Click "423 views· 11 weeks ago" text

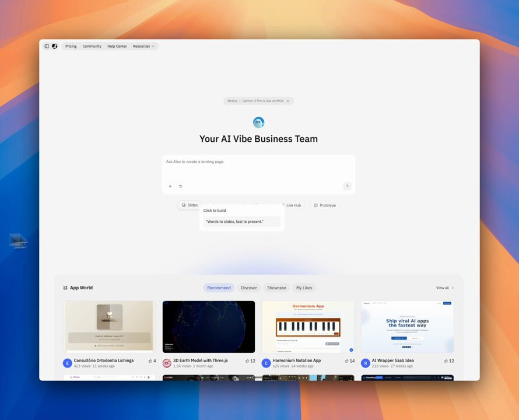94,366
